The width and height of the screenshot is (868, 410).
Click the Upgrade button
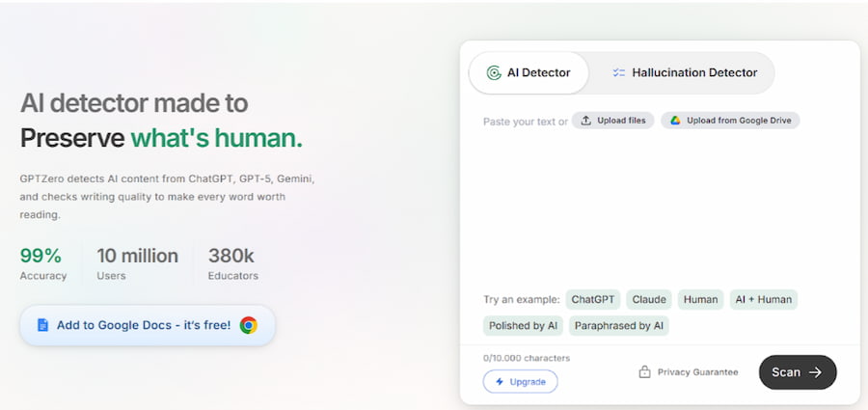point(521,382)
